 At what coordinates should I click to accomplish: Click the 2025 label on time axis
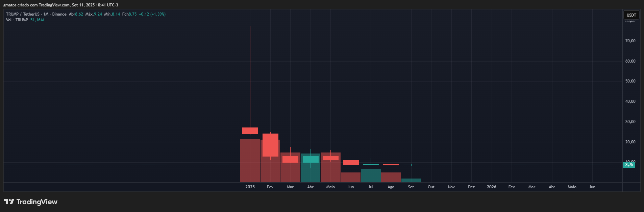coord(250,187)
